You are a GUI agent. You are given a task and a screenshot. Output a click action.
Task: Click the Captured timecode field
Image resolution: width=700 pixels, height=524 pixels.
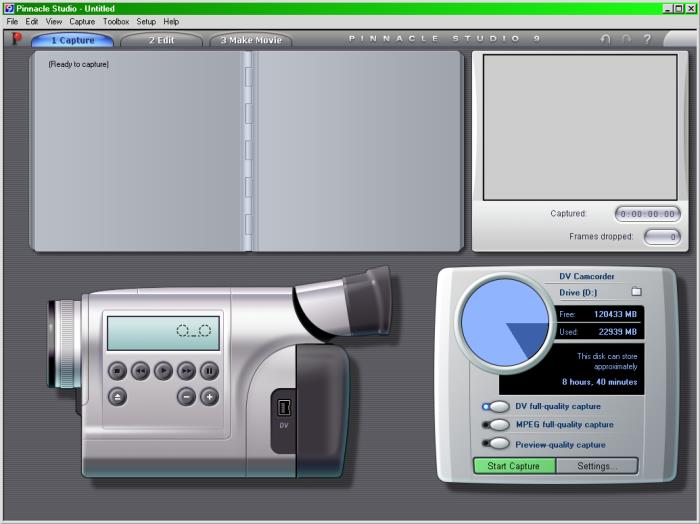point(648,214)
